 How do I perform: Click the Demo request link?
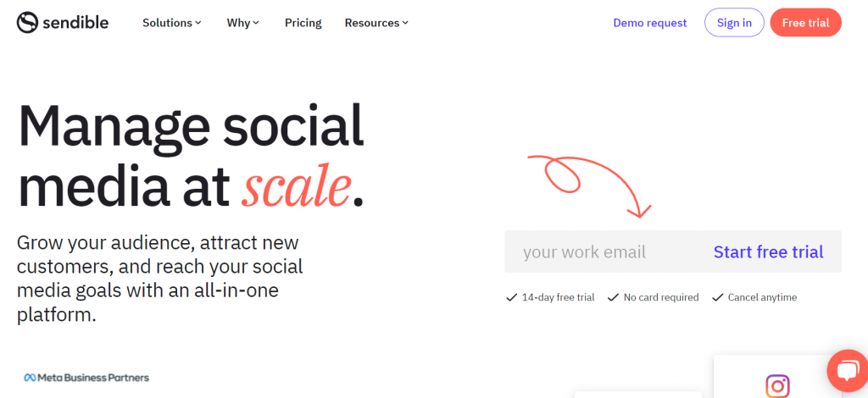[x=650, y=23]
